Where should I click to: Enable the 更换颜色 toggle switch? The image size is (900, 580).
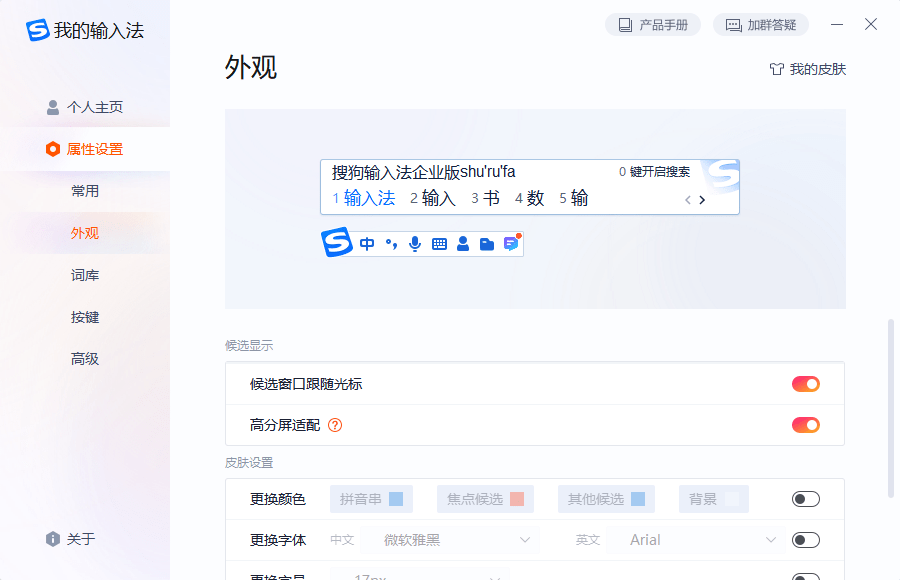pyautogui.click(x=805, y=498)
